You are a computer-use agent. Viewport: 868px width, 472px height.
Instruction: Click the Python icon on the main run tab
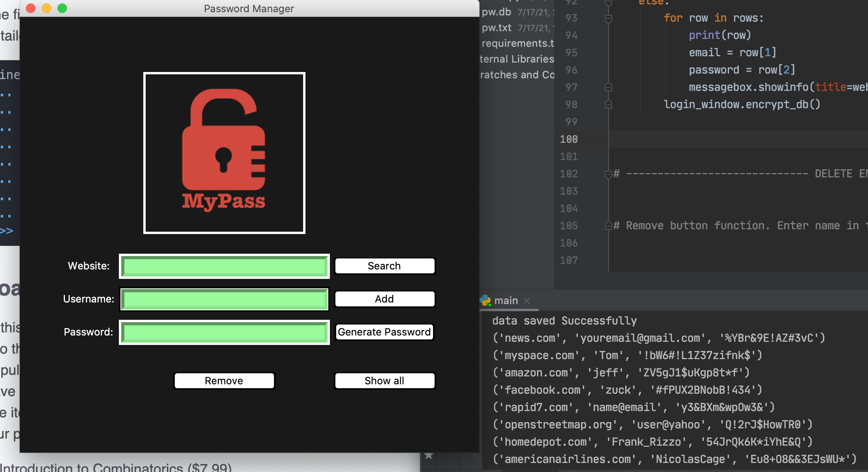485,301
